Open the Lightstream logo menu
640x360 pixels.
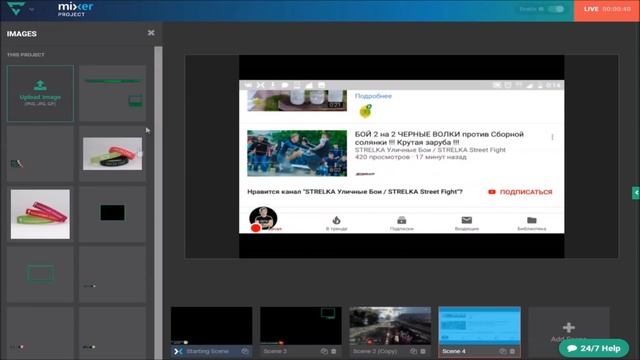pos(16,8)
